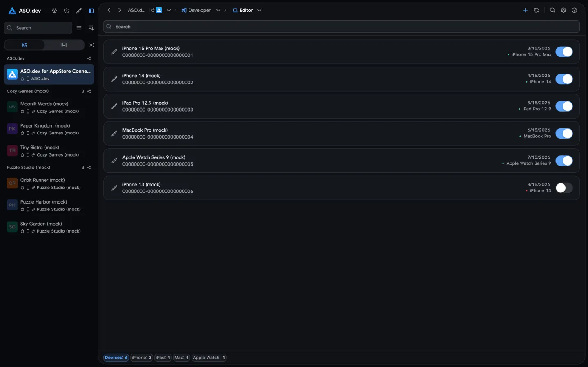
Task: Click the pencil edit icon in sidebar header
Action: click(x=79, y=11)
